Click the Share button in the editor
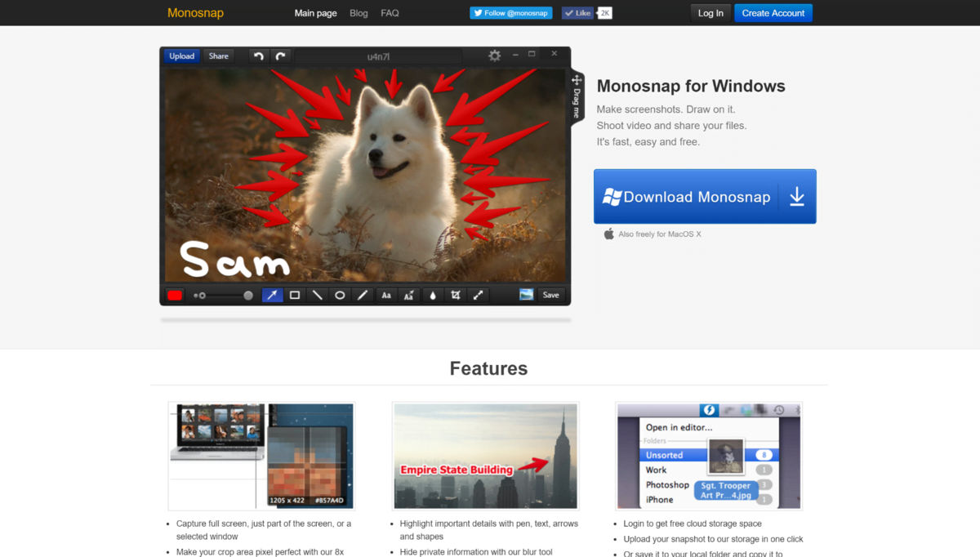Image resolution: width=980 pixels, height=557 pixels. tap(219, 56)
